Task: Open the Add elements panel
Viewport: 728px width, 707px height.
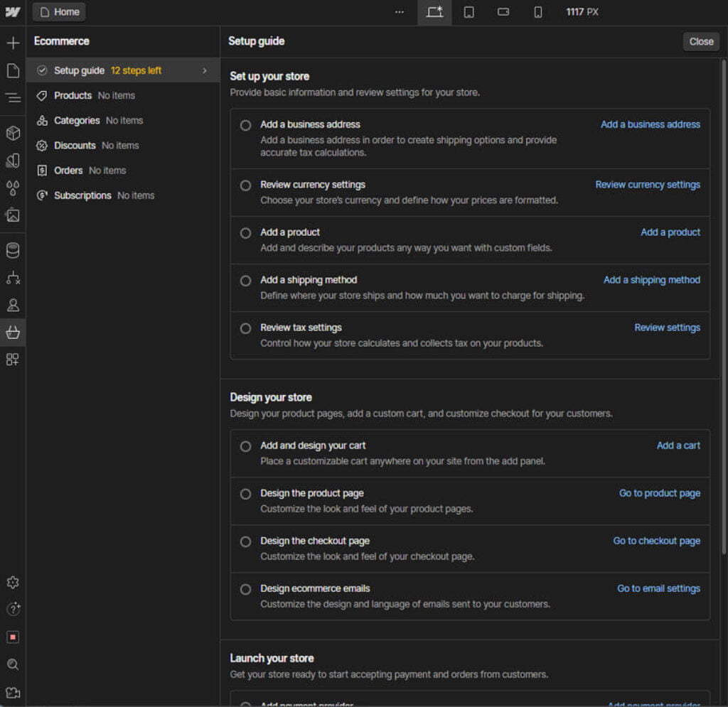Action: [12, 43]
